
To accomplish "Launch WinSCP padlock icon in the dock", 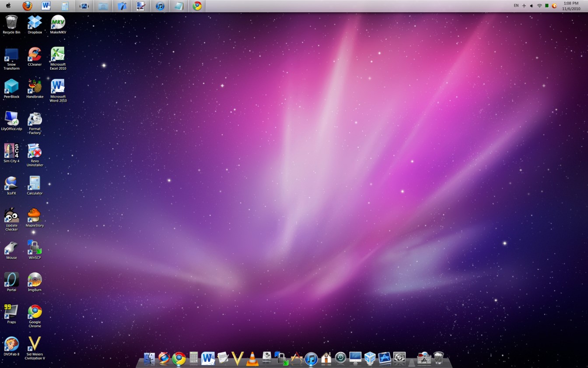I will pos(282,358).
